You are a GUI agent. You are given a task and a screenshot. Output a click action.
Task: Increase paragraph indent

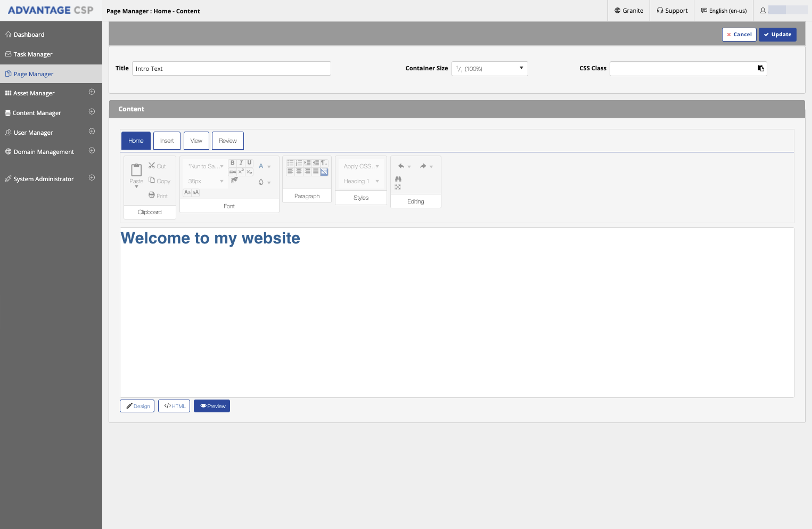307,163
